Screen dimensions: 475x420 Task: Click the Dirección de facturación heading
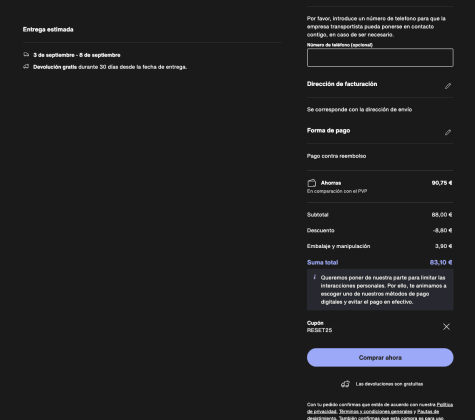[342, 84]
